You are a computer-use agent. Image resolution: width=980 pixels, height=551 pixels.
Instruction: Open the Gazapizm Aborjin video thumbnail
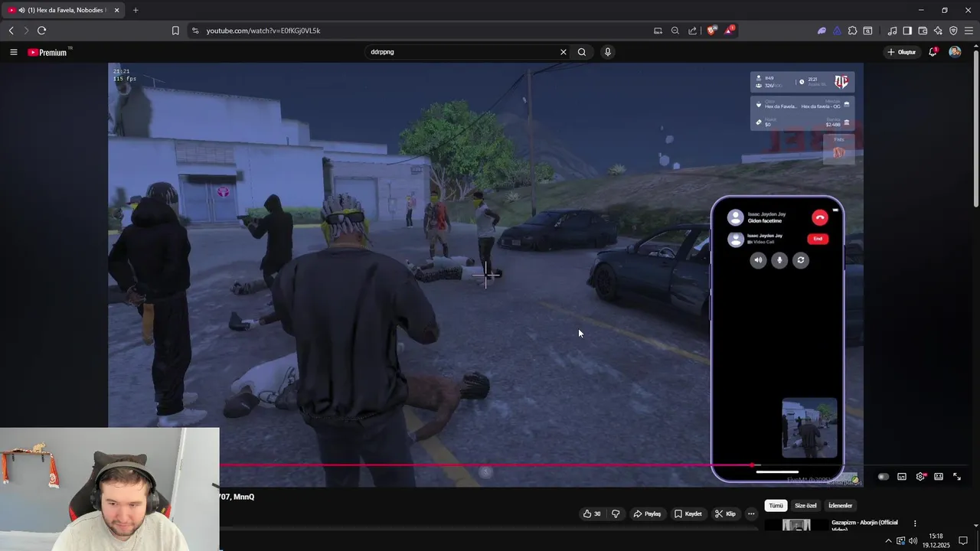coord(796,525)
